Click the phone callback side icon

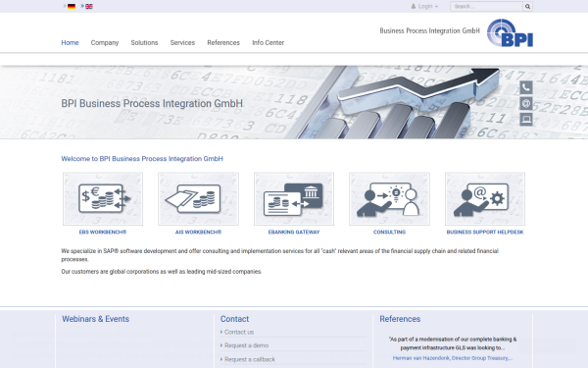click(x=526, y=87)
